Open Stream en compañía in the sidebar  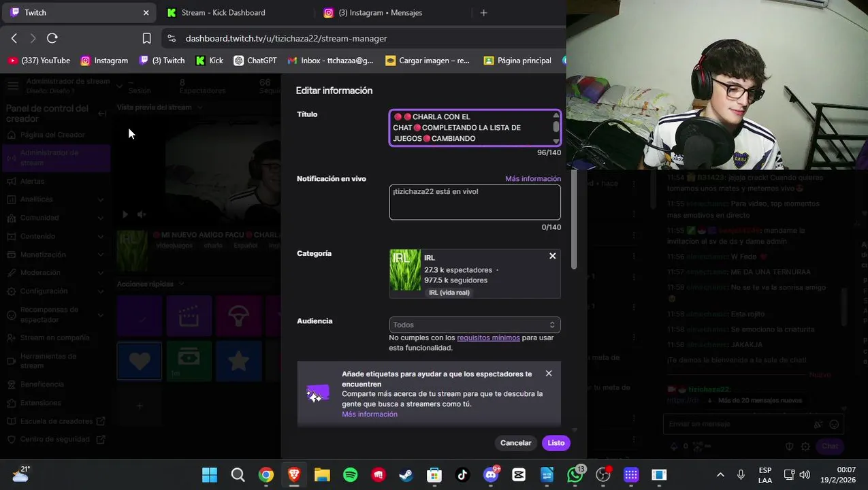(54, 338)
